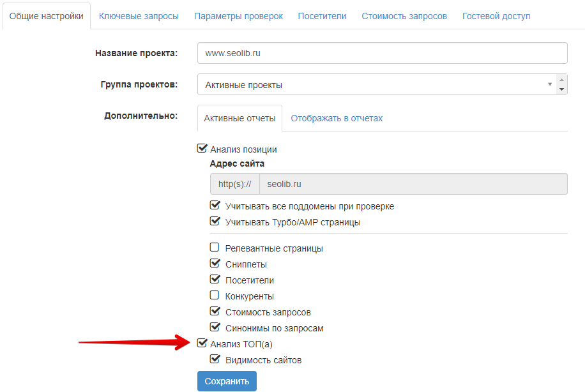Toggle the Анализ ТОП(а) checkbox
The width and height of the screenshot is (585, 392).
click(x=202, y=343)
